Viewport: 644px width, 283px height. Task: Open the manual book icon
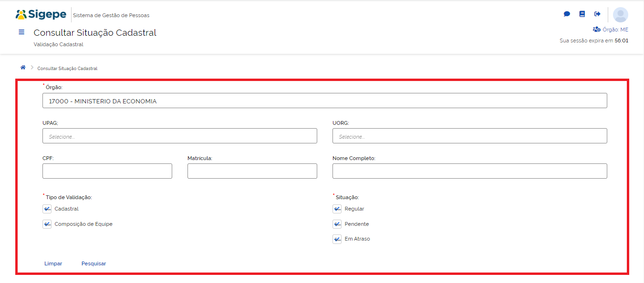pos(582,14)
